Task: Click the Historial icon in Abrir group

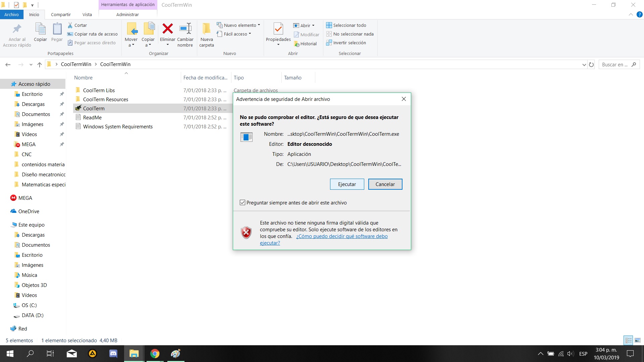Action: [297, 44]
